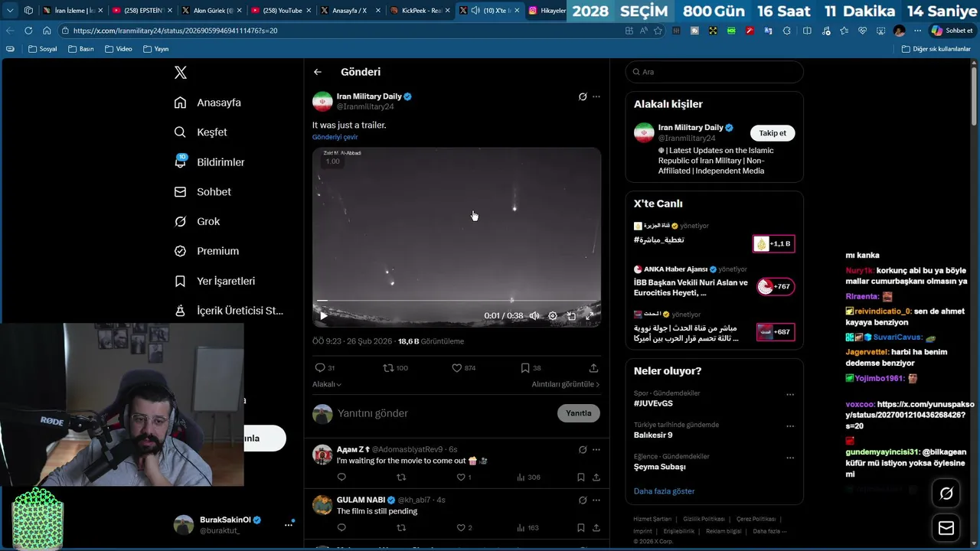
Task: Bookmark AdomasbiyatRev9's reply
Action: [x=581, y=478]
